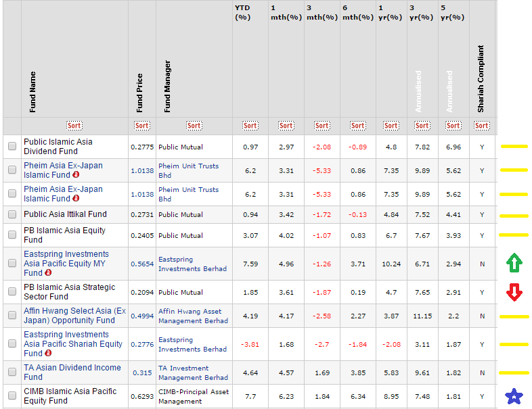Click the PB Islamic Asia Equity Fund name
Viewport: 532px width, 409px height.
coord(64,235)
